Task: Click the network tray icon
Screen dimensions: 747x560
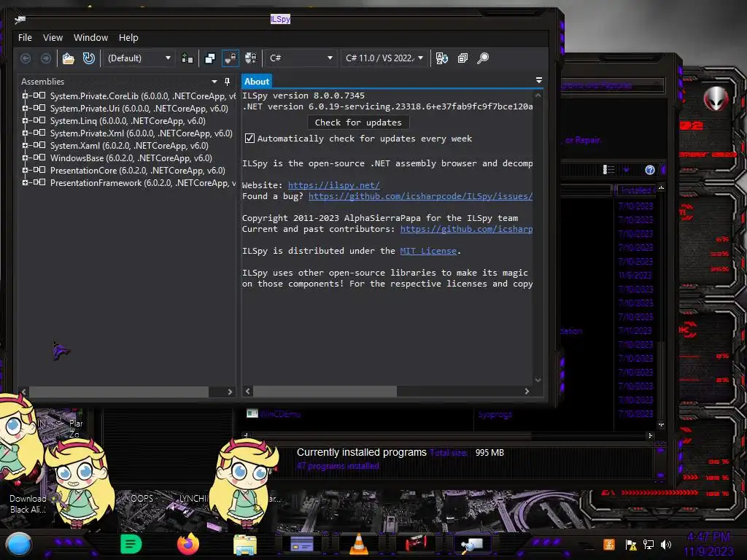Action: tap(649, 545)
